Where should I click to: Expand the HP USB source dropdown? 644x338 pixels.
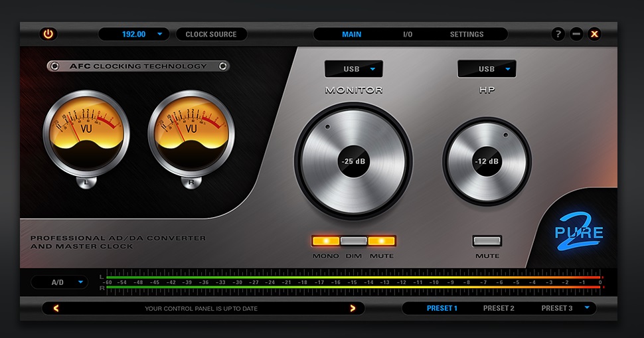coord(487,69)
